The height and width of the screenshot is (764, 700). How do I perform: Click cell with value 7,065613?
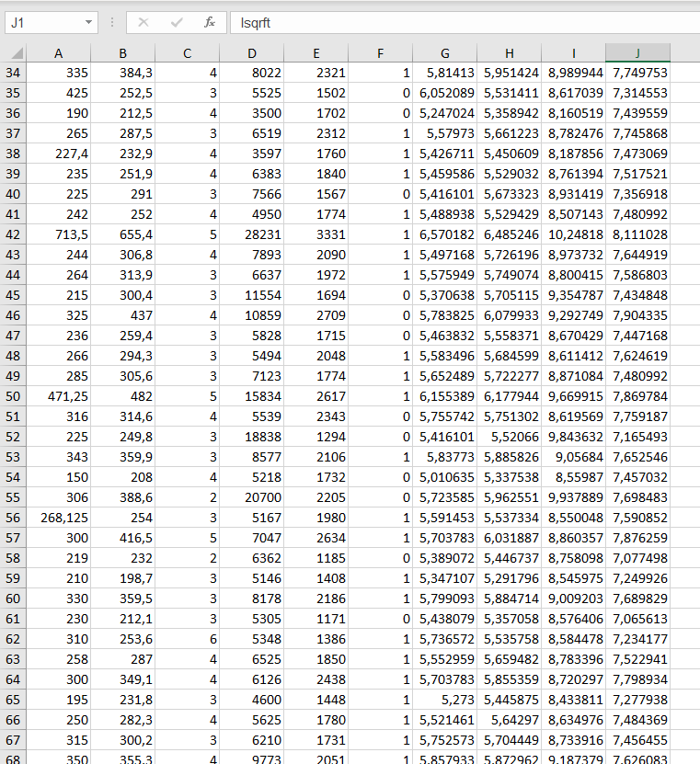click(637, 619)
